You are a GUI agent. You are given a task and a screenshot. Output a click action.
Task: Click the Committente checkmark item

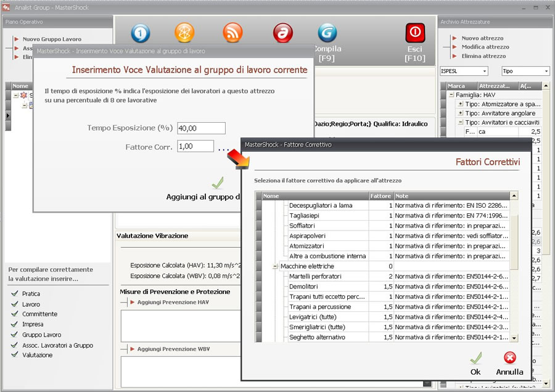pos(39,314)
